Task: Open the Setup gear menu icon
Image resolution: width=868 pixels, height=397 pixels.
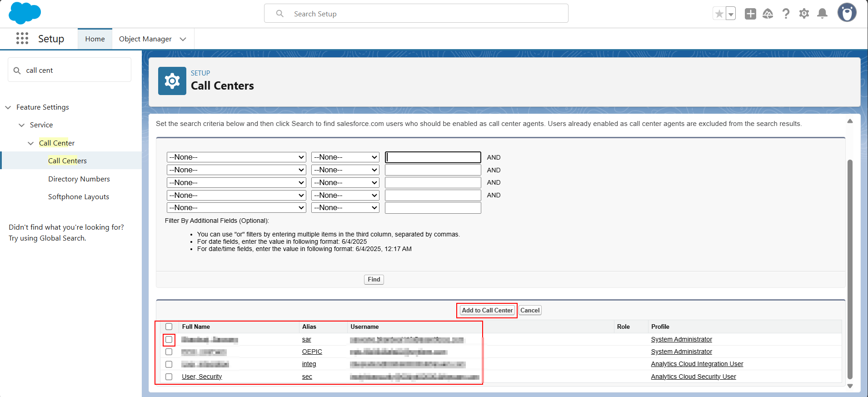Action: (x=804, y=14)
